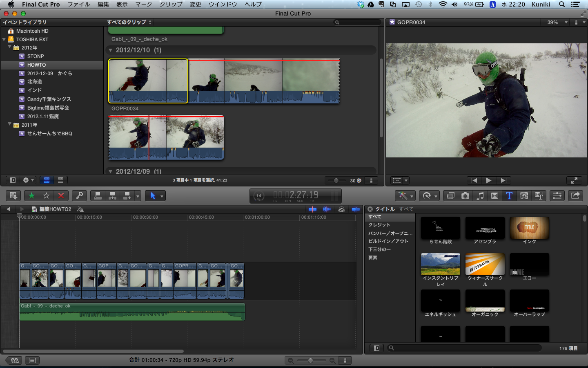Click the import media button in toolbar

point(13,196)
